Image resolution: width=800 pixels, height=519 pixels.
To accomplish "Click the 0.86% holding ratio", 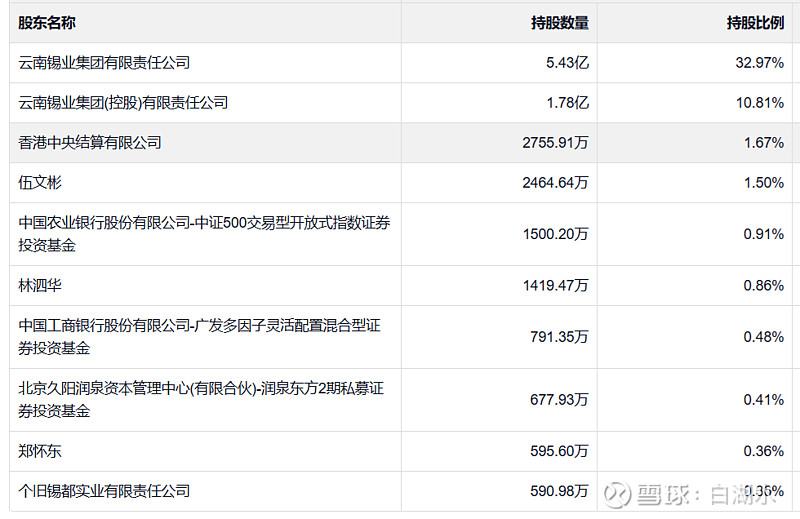I will pos(764,285).
